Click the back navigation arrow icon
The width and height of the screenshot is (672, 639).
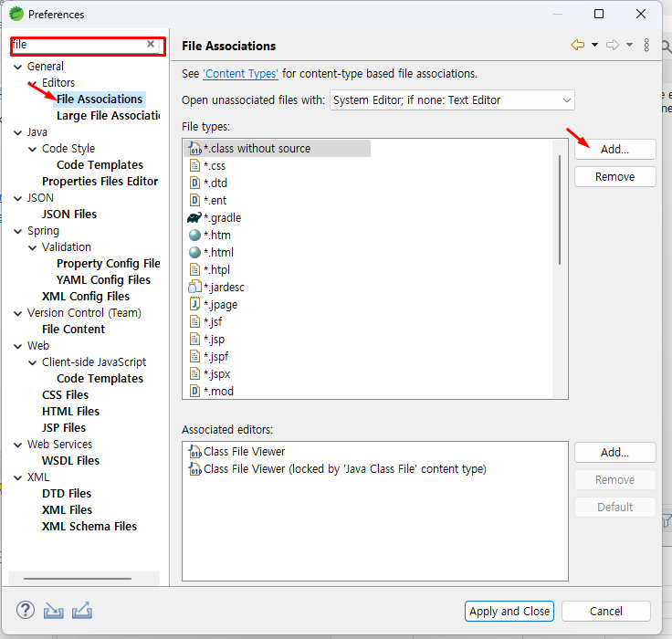coord(578,45)
